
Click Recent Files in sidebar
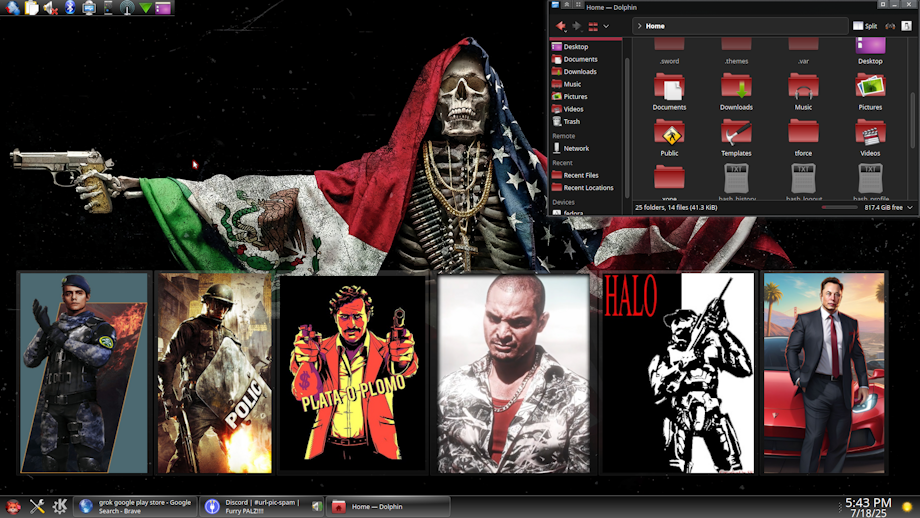pos(580,175)
